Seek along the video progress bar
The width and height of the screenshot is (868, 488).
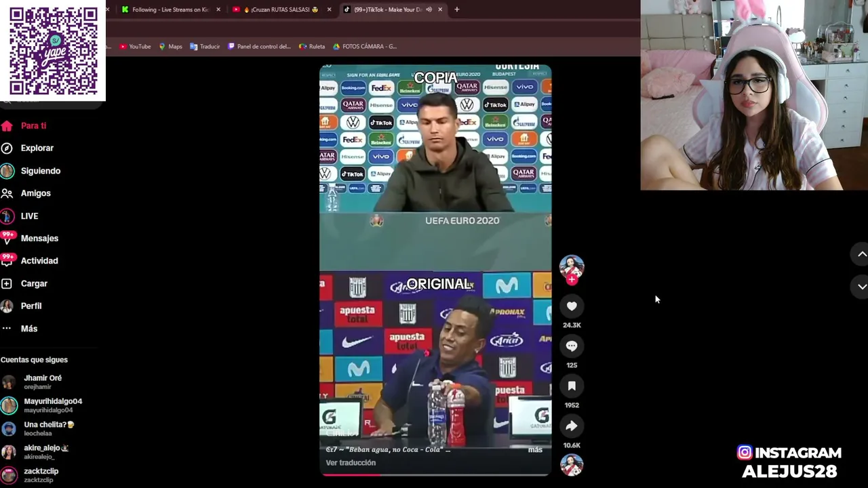coord(435,474)
